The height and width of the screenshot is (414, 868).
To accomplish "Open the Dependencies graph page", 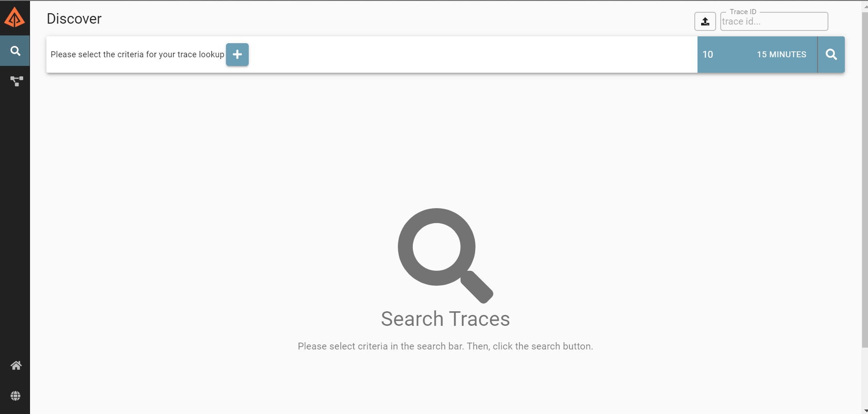I will (x=16, y=81).
